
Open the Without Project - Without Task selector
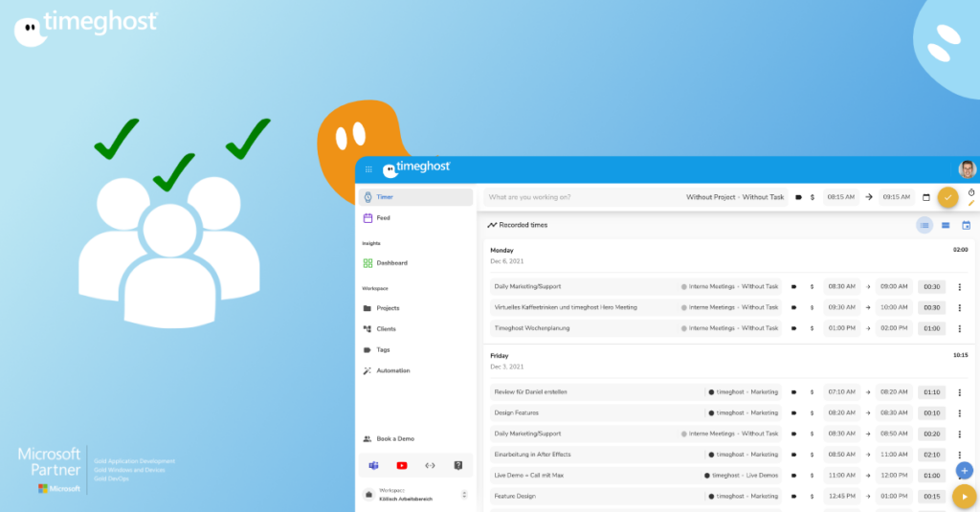coord(734,197)
